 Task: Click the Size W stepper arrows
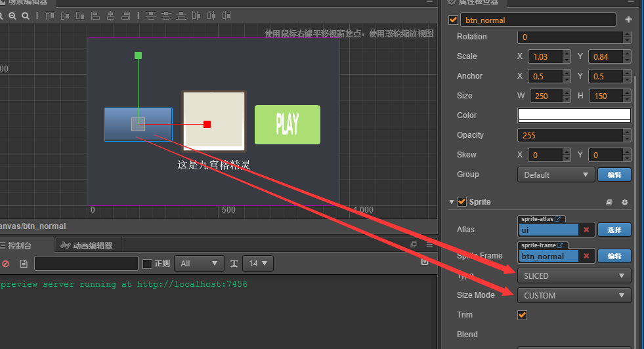[x=567, y=96]
